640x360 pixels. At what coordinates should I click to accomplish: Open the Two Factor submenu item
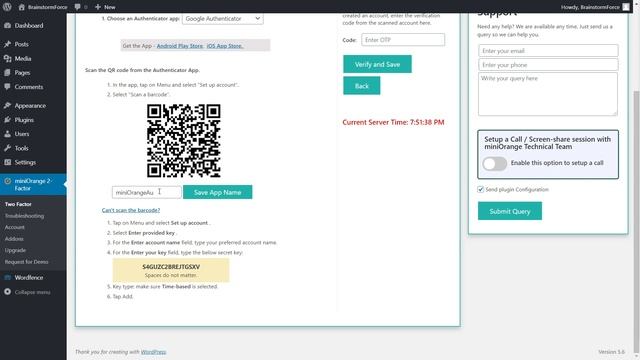tap(18, 204)
